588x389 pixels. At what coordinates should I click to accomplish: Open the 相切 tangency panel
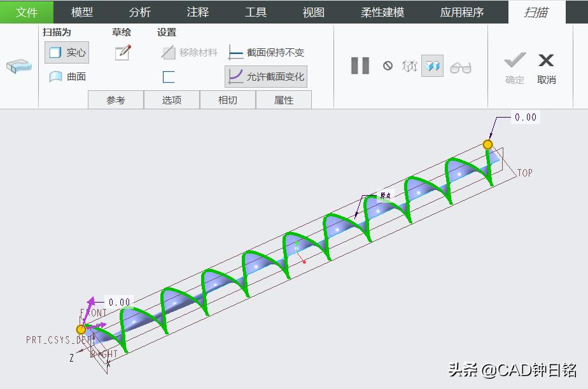point(228,99)
